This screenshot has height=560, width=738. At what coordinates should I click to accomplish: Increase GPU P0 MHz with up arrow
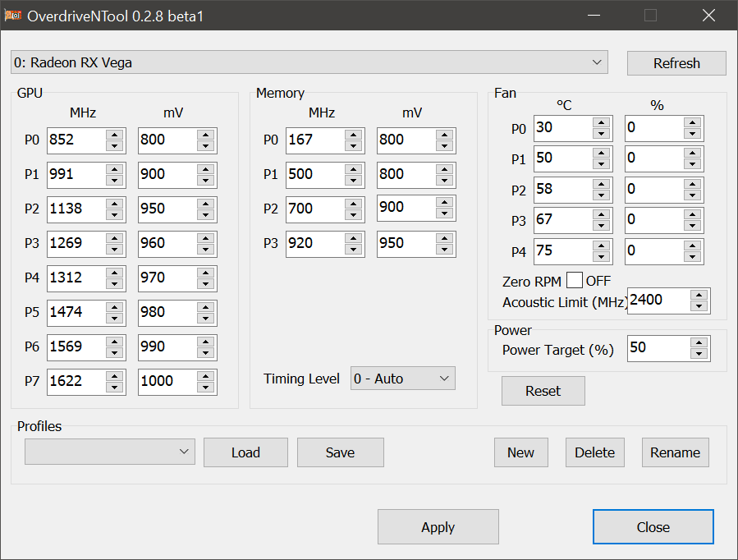pos(115,135)
